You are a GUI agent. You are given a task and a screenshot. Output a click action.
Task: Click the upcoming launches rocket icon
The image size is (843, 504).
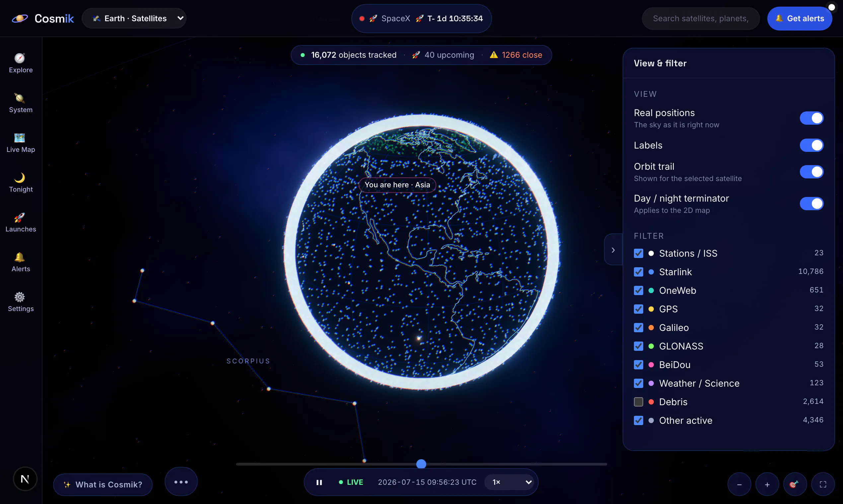click(416, 55)
